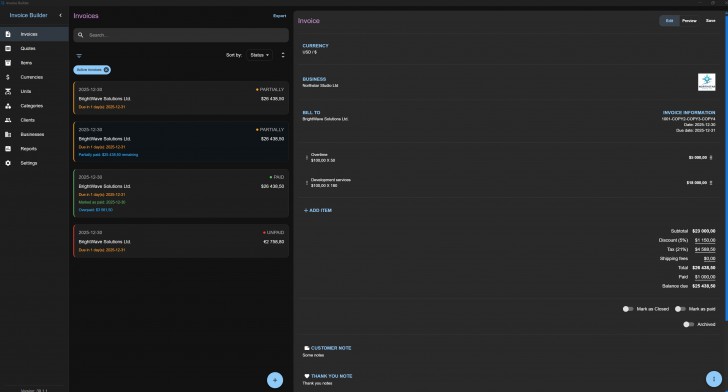Click the THANK YOU NOTE heart icon
Screen dimensions: 728x392
tap(306, 376)
